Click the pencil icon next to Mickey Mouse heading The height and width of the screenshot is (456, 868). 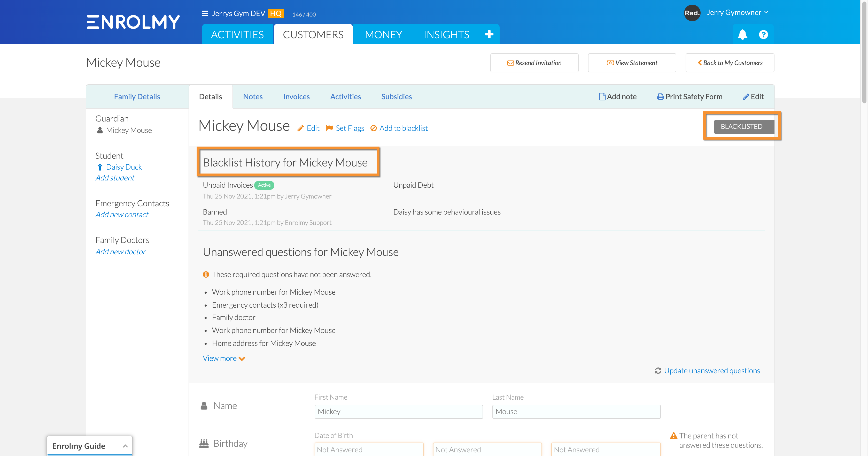click(300, 128)
